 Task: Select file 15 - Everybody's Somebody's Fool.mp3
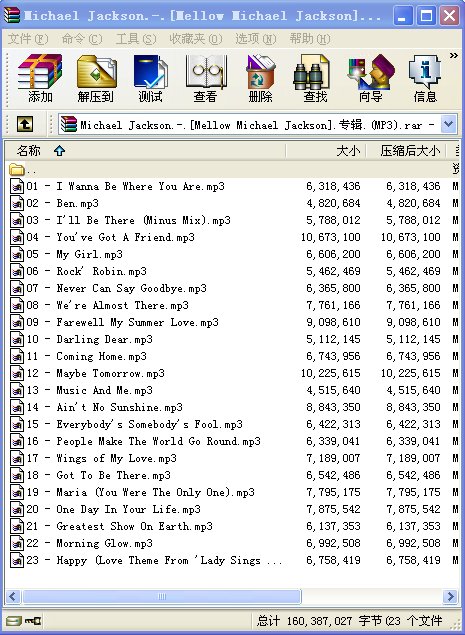pyautogui.click(x=134, y=424)
